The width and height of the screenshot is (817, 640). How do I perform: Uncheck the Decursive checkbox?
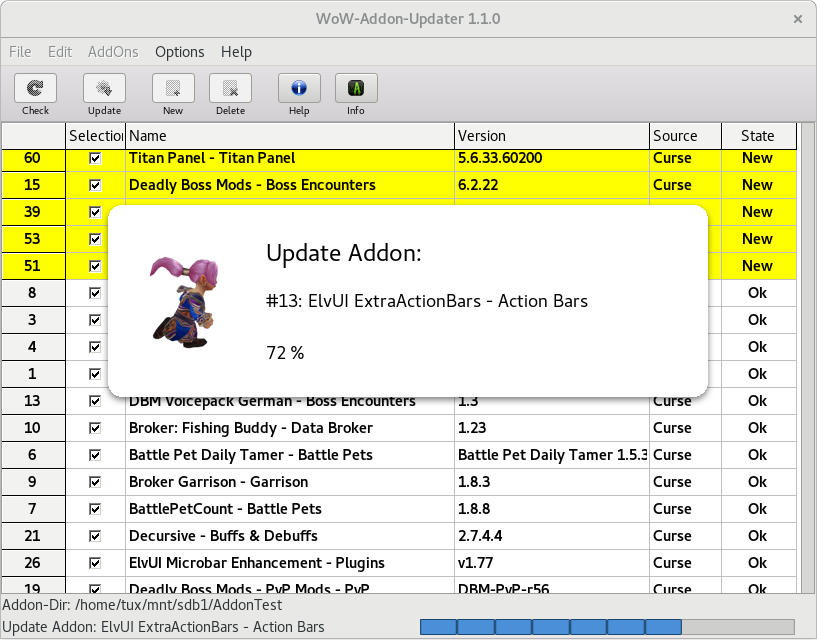[95, 536]
